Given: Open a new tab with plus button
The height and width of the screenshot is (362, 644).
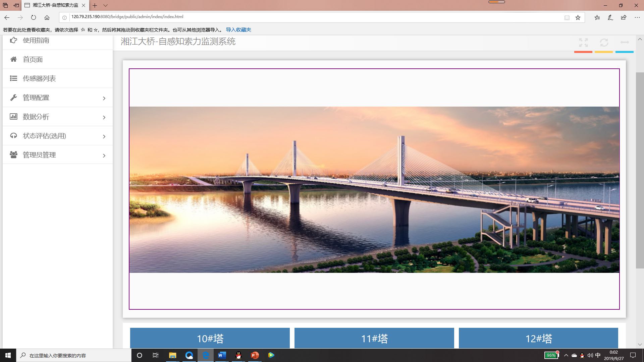Looking at the screenshot, I should [x=95, y=5].
